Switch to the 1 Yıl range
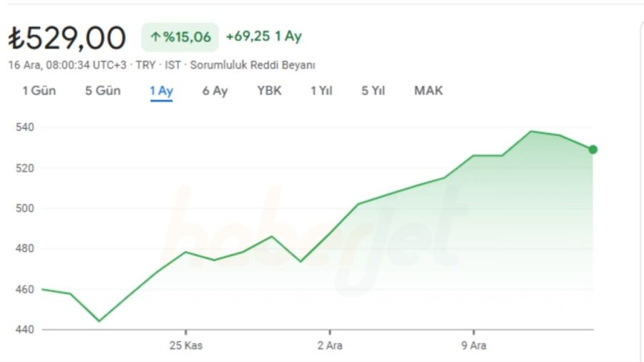The image size is (644, 362). 321,91
